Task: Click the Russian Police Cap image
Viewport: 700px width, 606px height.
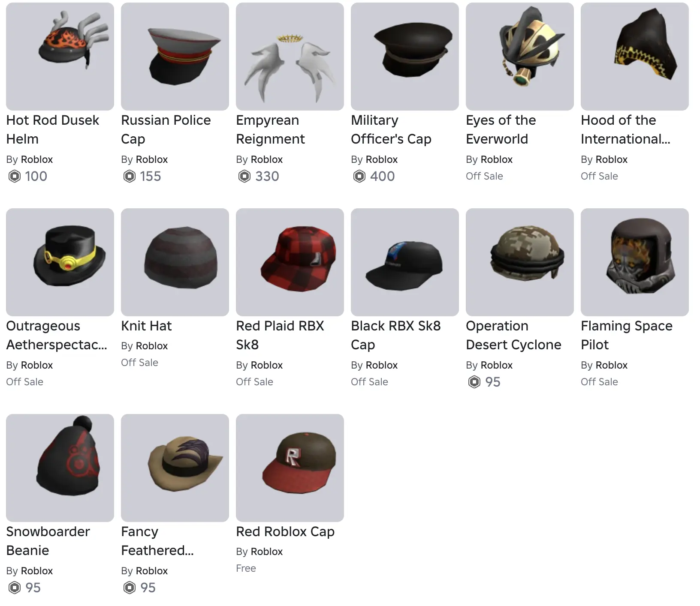Action: click(175, 57)
